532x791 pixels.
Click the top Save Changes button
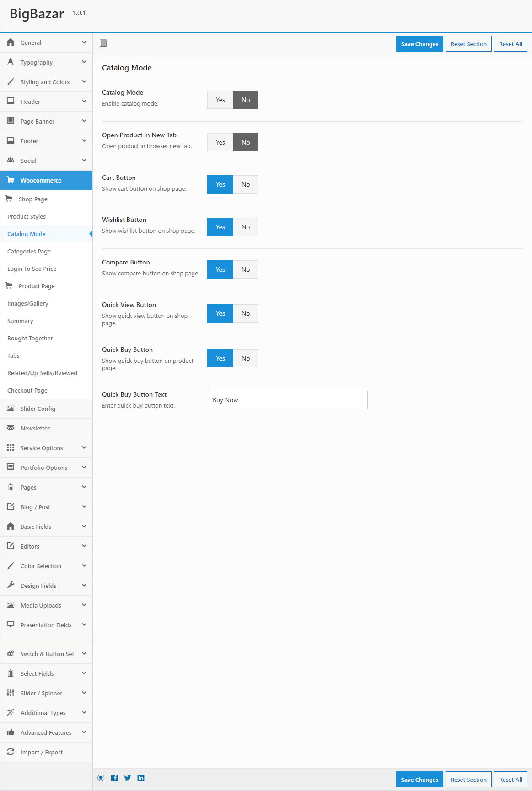point(419,44)
